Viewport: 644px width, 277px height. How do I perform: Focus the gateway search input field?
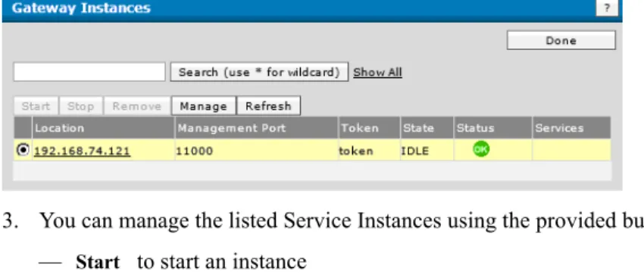point(89,72)
